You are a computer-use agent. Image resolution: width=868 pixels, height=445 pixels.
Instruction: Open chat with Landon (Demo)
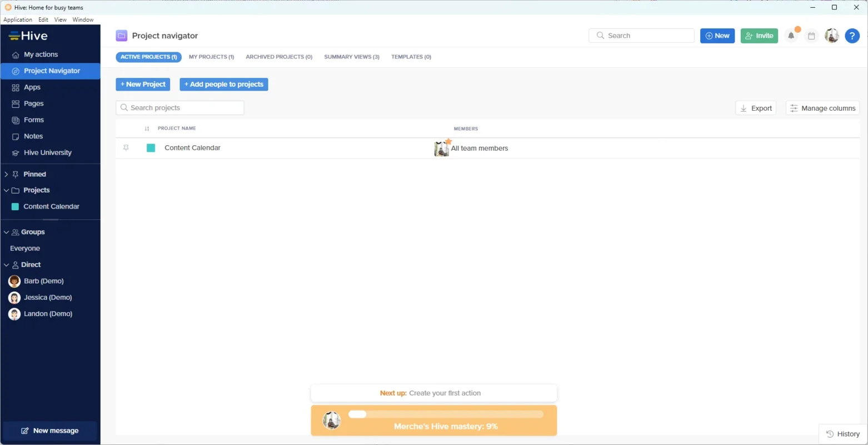tap(48, 314)
